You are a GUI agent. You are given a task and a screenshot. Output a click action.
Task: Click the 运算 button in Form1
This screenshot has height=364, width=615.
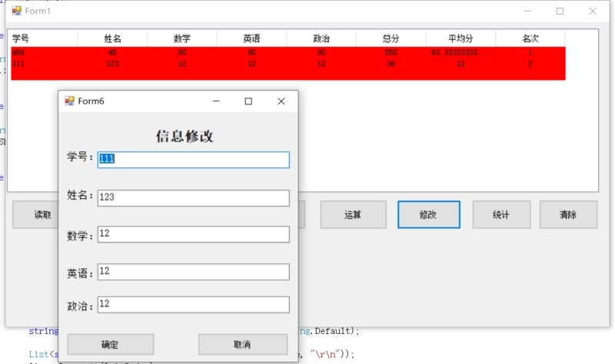[x=353, y=215]
